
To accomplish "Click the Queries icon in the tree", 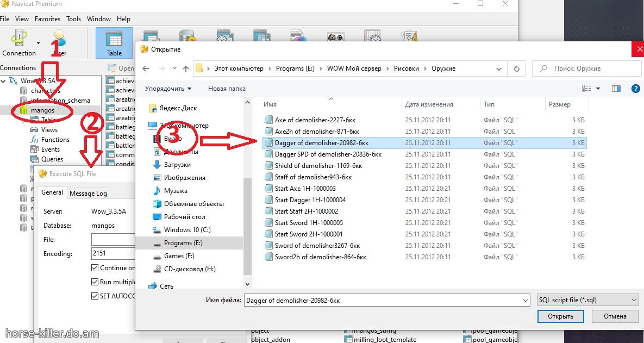I will click(x=34, y=159).
